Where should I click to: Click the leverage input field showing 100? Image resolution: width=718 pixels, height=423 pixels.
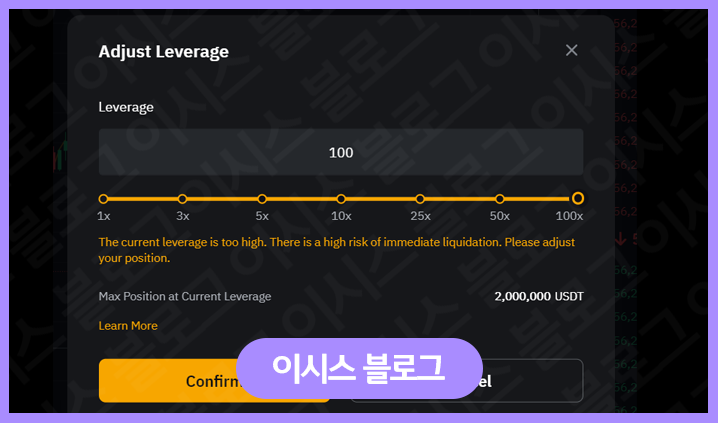point(341,152)
